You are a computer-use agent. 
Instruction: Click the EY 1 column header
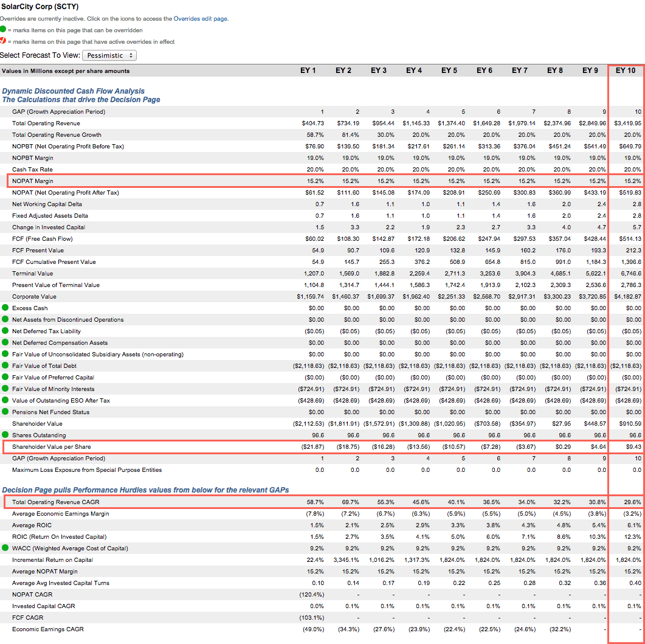[x=308, y=71]
